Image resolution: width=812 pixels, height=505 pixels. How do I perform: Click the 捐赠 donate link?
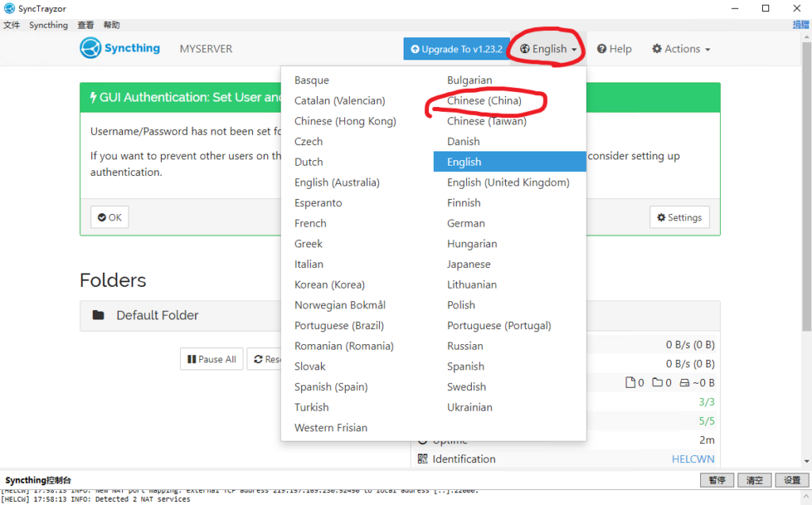[801, 25]
